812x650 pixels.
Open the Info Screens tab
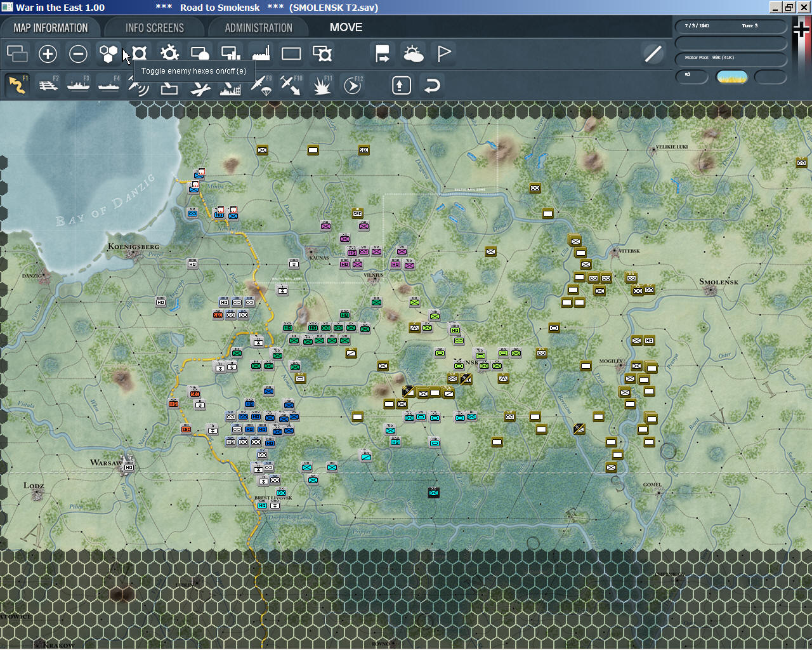(155, 28)
